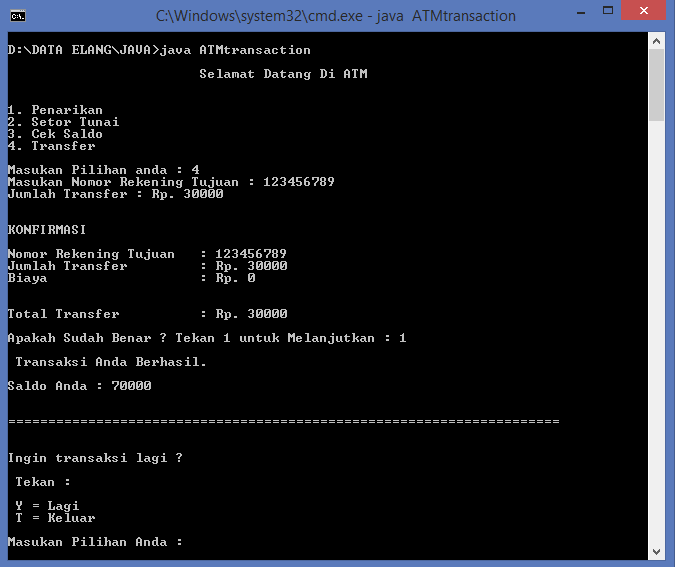Click 'Apakah Sudah Benar ?' prompt line
Screen dimensions: 675x567
[x=207, y=338]
